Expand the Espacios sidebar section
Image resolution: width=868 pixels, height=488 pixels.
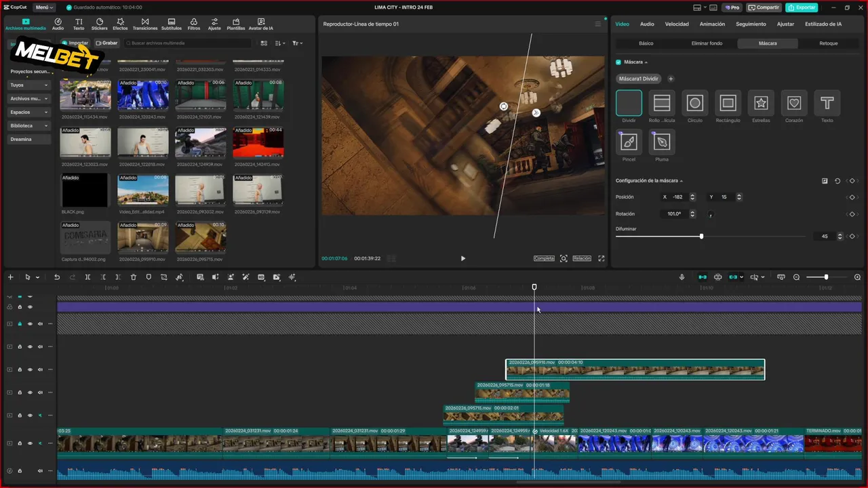29,113
